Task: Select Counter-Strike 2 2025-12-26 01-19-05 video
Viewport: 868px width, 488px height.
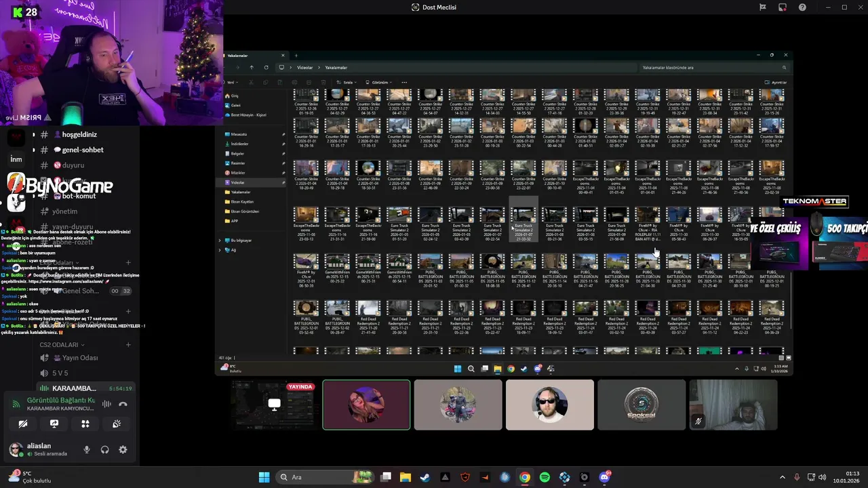Action: (x=306, y=101)
